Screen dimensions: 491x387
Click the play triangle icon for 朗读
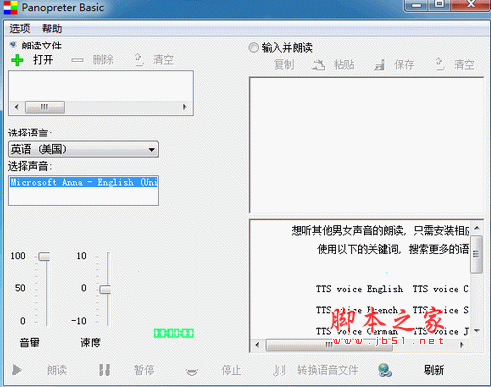pos(17,370)
